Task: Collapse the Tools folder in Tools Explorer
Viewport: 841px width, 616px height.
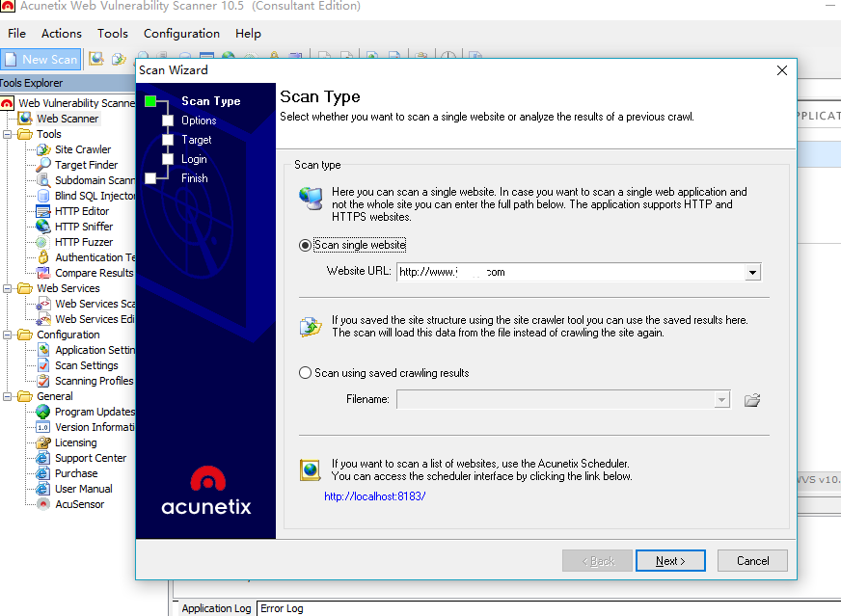Action: (8, 134)
